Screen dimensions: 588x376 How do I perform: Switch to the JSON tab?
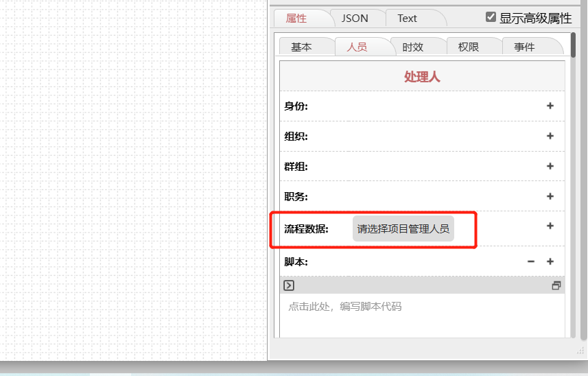pos(355,18)
